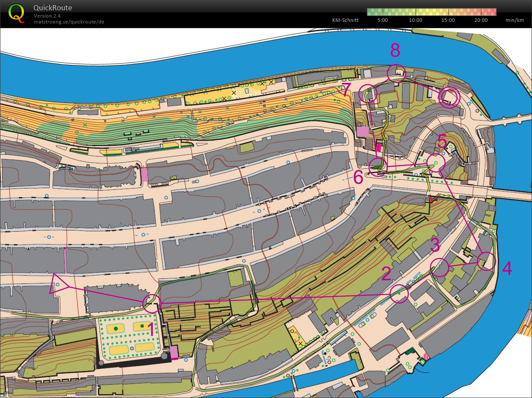Click the KM-Schnitt legend label
Viewport: 532px width, 398px height.
345,20
